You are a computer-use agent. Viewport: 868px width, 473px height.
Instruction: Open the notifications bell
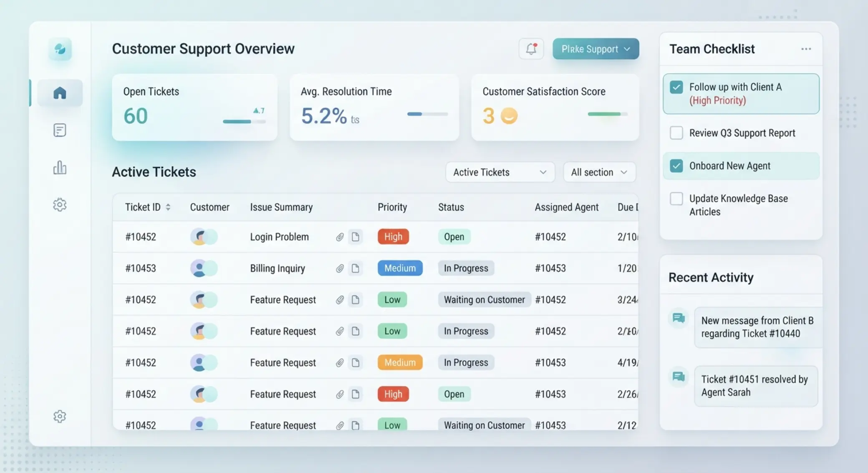[x=531, y=49]
